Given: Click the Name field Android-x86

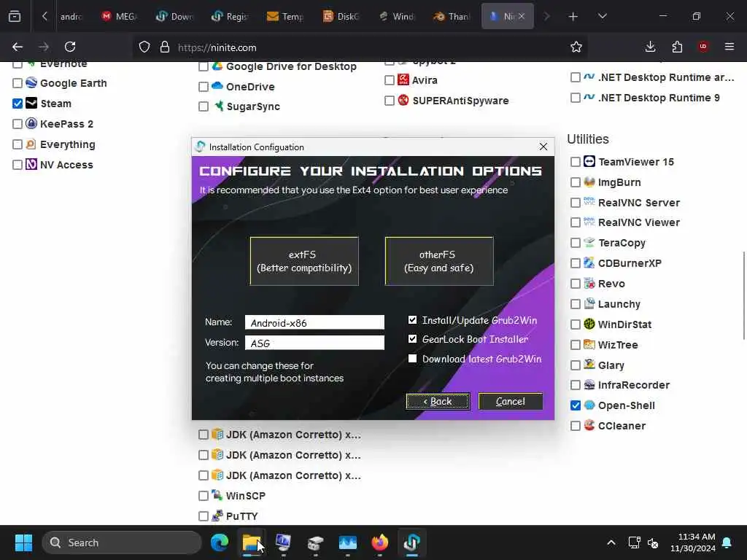Looking at the screenshot, I should (x=314, y=322).
